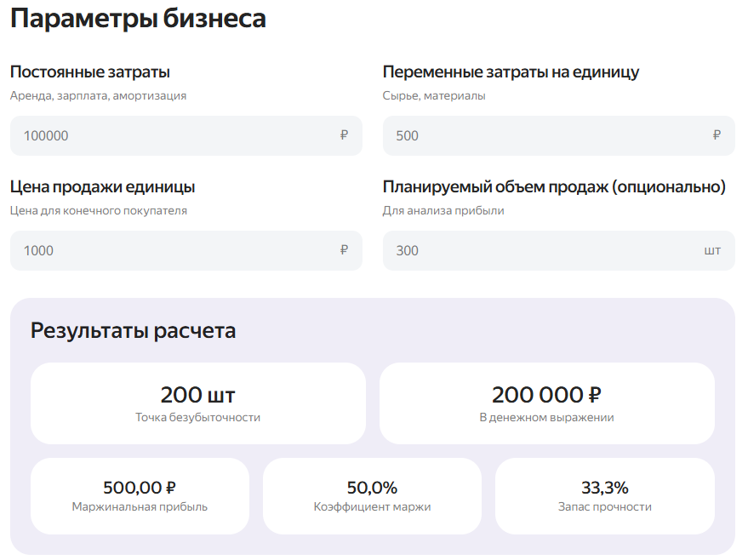Click the 'Переменные затраты на единицу' label
This screenshot has height=560, width=748.
pos(511,72)
